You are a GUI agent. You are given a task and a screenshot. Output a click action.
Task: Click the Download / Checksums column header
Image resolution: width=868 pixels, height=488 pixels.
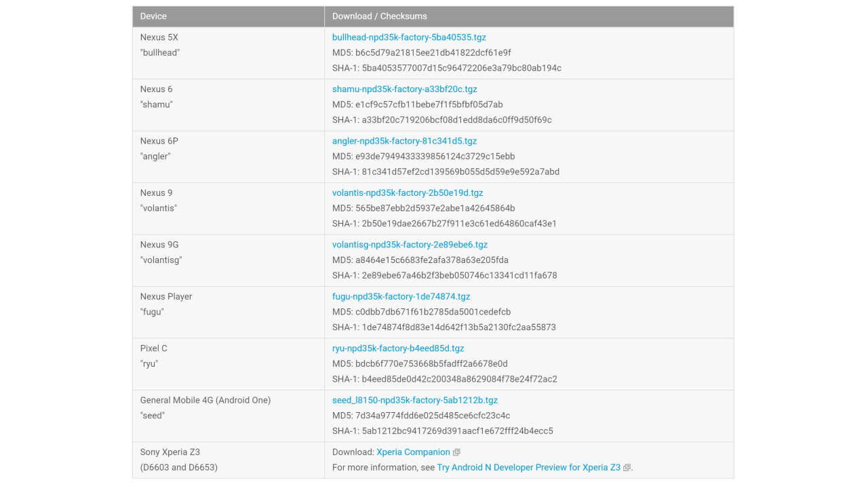379,16
